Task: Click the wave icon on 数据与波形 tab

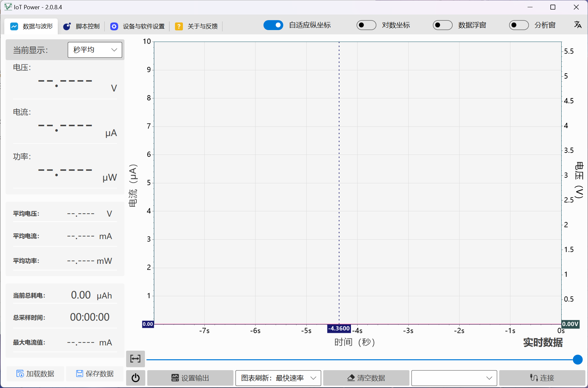Action: (14, 26)
